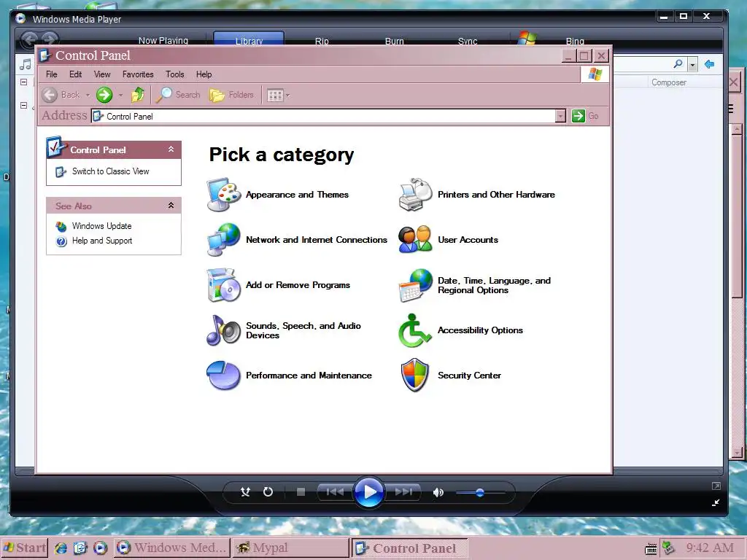Open Printers and Other Hardware icon

[x=415, y=194]
